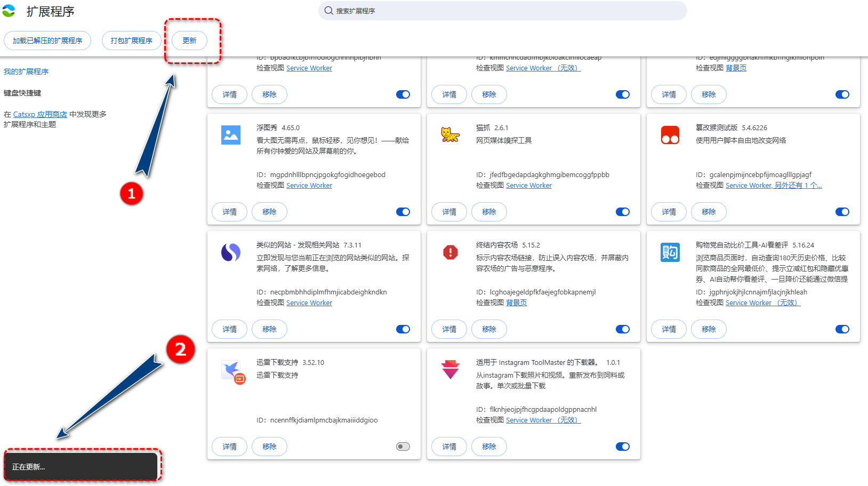Screen dimensions: 868x486
Task: Disable the 猫抓 extension toggle
Action: (x=623, y=212)
